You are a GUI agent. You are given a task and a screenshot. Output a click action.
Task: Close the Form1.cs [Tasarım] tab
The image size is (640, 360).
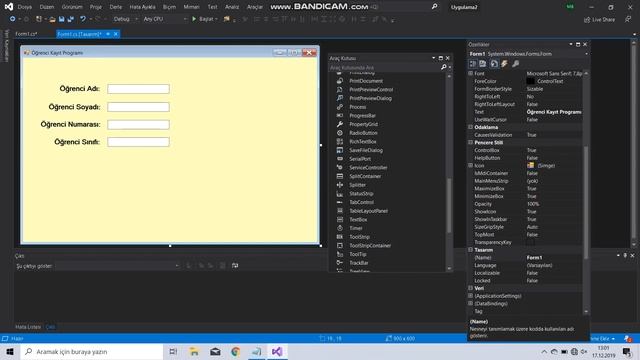click(x=116, y=34)
